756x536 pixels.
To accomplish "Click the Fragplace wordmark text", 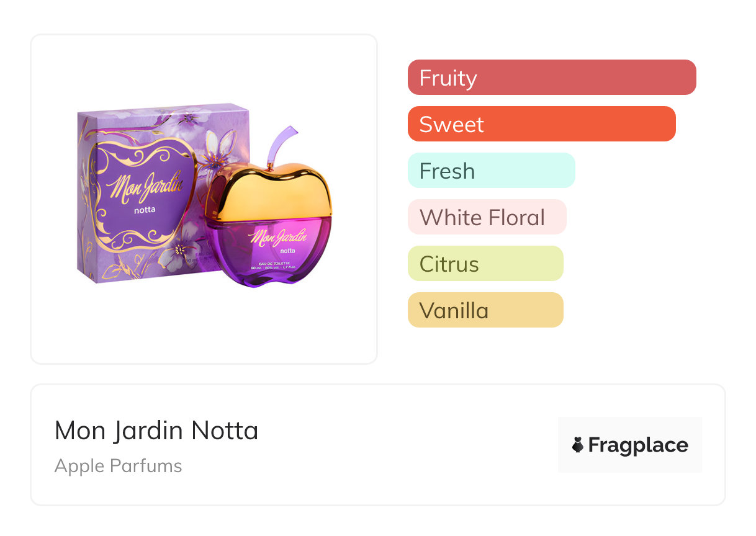I will (x=638, y=445).
